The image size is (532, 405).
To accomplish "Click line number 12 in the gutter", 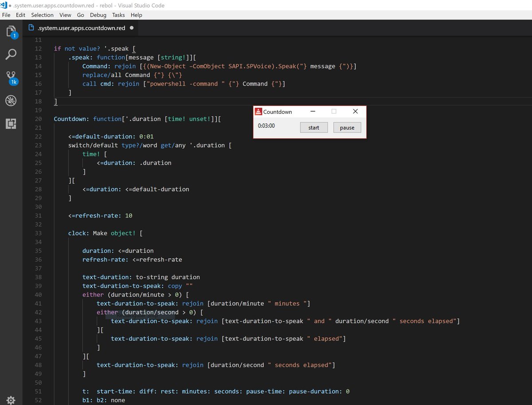I will 38,48.
